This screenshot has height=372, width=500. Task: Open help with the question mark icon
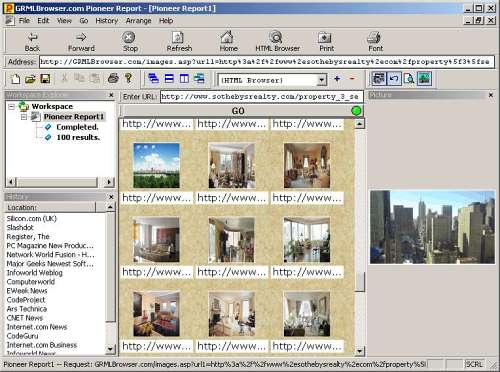[x=128, y=78]
